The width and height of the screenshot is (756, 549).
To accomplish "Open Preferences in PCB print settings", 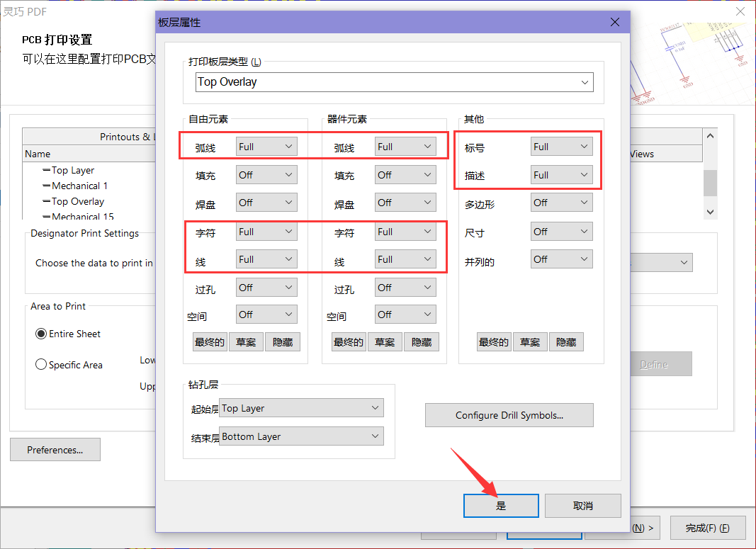I will 55,450.
